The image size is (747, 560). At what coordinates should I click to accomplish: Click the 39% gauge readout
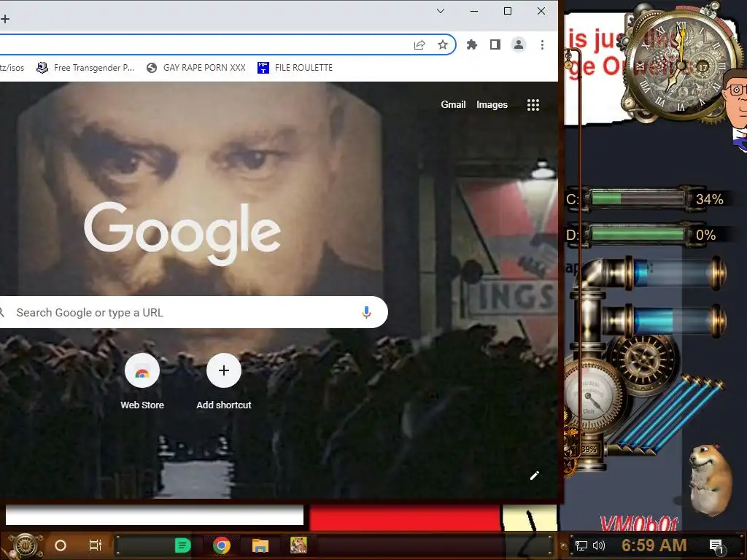pyautogui.click(x=589, y=449)
